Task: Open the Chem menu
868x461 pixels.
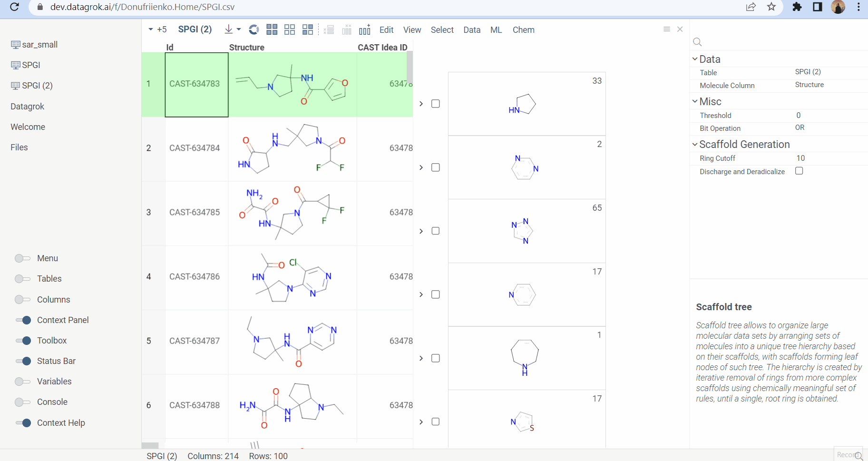Action: point(523,29)
